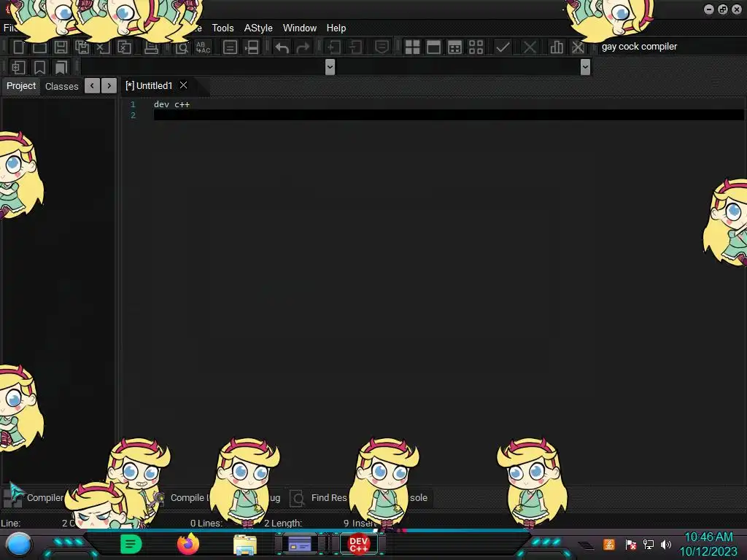
Task: Open File Explorer from the taskbar
Action: [x=245, y=545]
